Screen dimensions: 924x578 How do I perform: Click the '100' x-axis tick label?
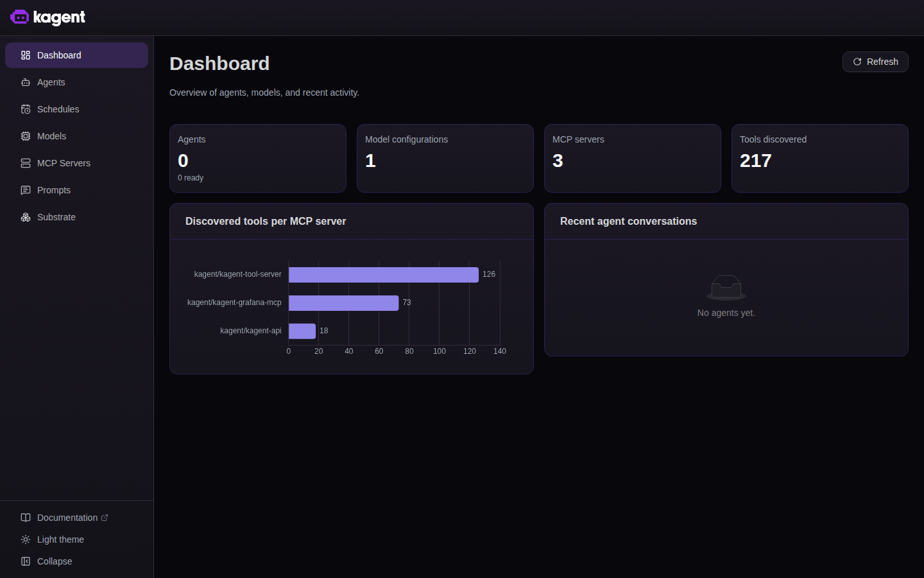pos(440,351)
